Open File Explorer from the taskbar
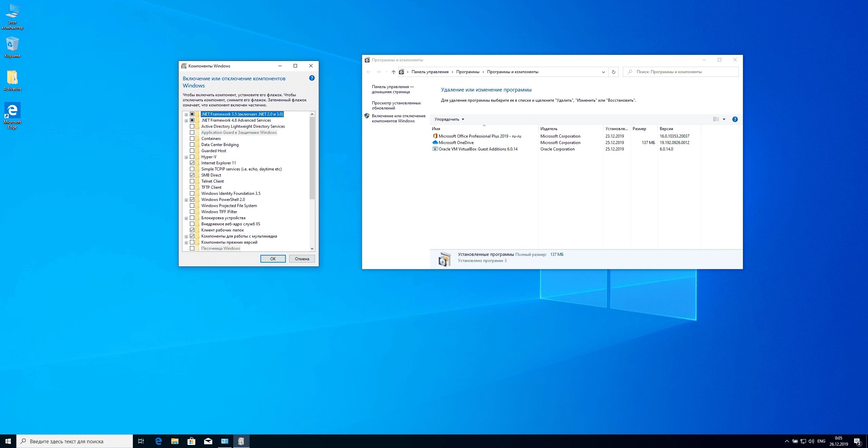The image size is (868, 448). 175,441
